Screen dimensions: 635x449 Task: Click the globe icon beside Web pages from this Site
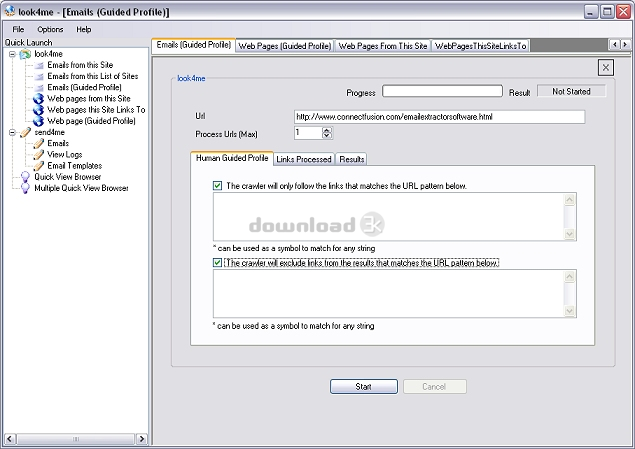[38, 98]
